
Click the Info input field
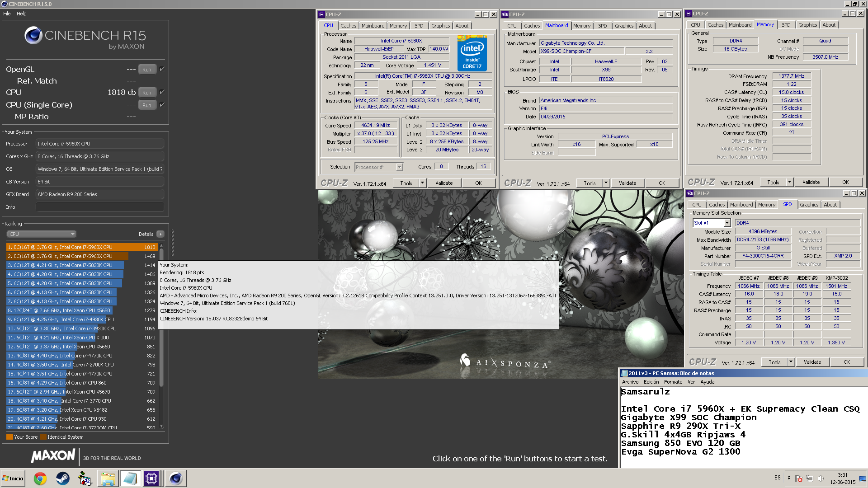[x=99, y=207]
